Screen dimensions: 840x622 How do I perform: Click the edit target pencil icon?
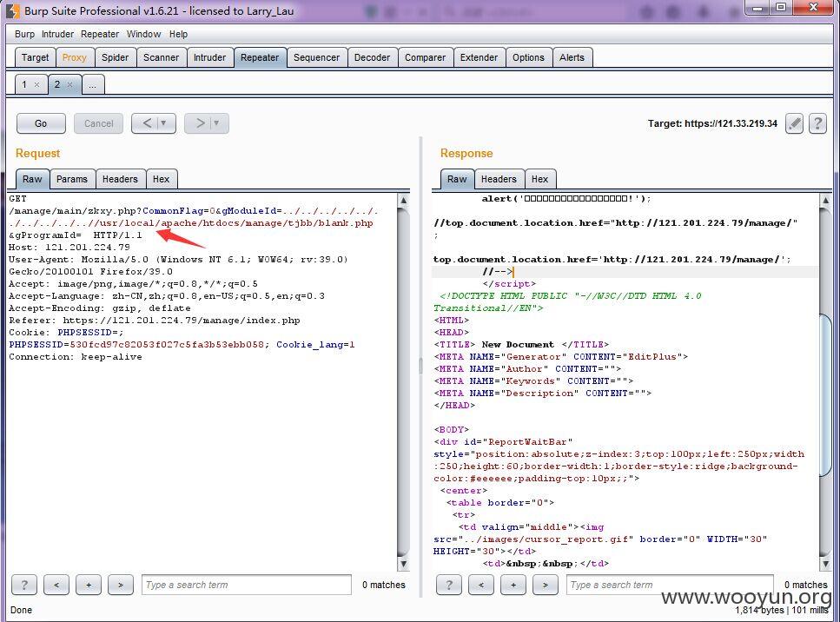(x=794, y=123)
